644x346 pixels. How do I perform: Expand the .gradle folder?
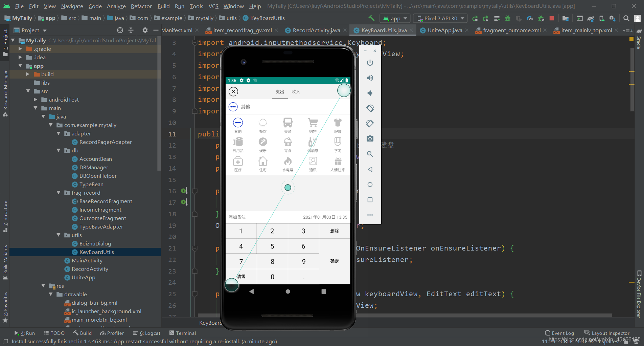click(x=20, y=49)
